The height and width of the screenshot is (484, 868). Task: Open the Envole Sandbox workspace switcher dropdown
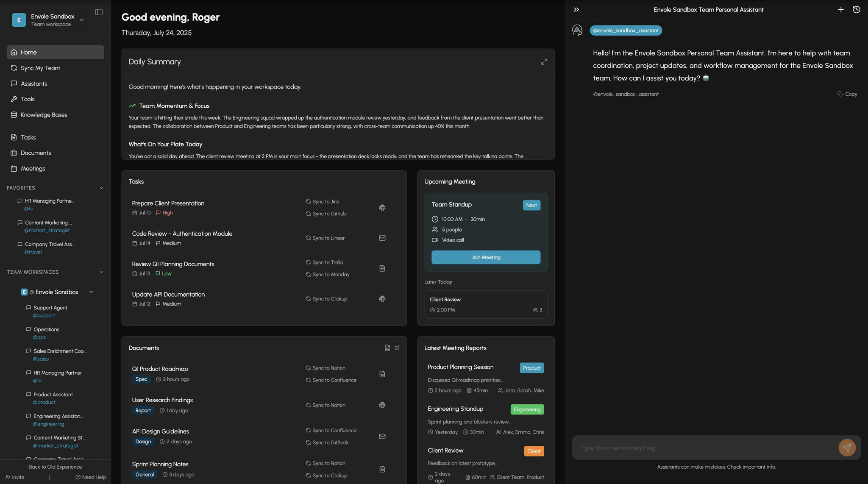[81, 20]
